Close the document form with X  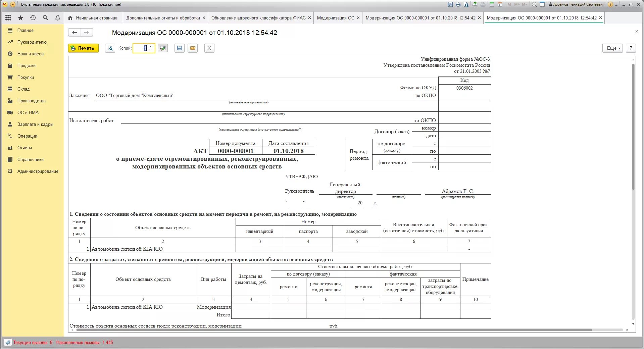coord(637,32)
